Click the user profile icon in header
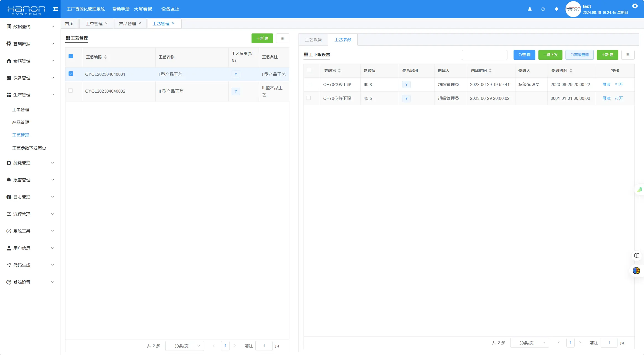 530,9
